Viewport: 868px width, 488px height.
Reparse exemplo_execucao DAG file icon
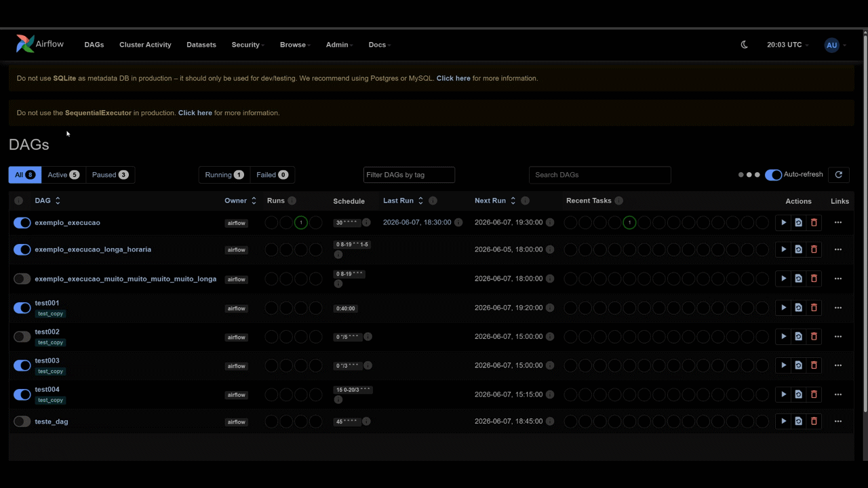799,222
